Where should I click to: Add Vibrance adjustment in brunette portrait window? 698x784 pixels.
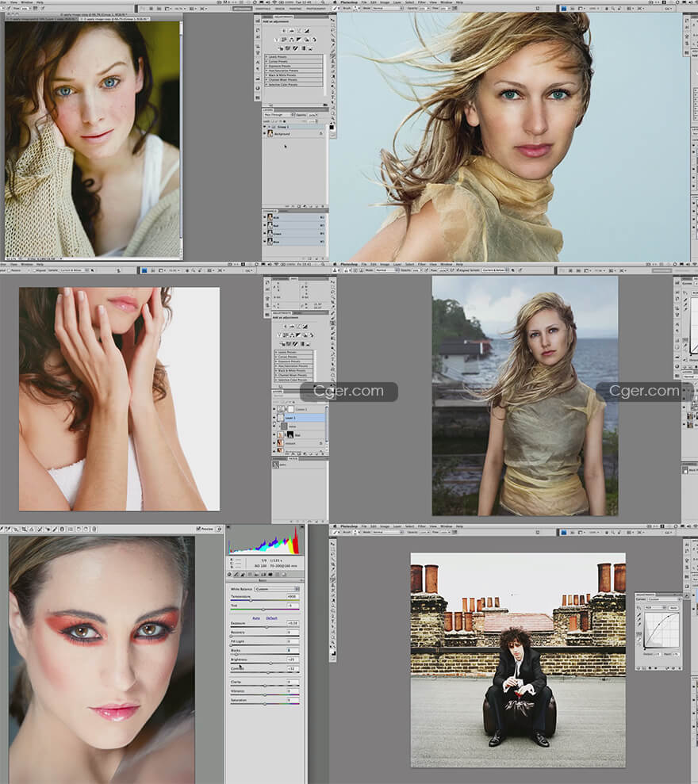click(x=277, y=39)
